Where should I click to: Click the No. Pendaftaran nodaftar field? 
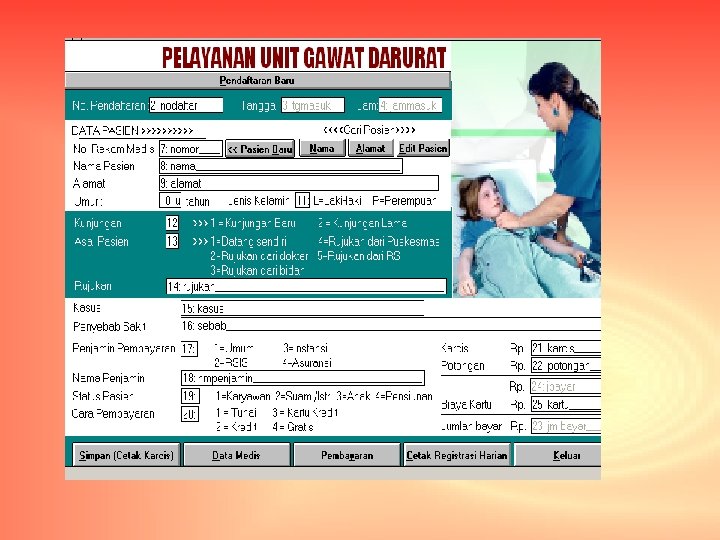coord(186,105)
